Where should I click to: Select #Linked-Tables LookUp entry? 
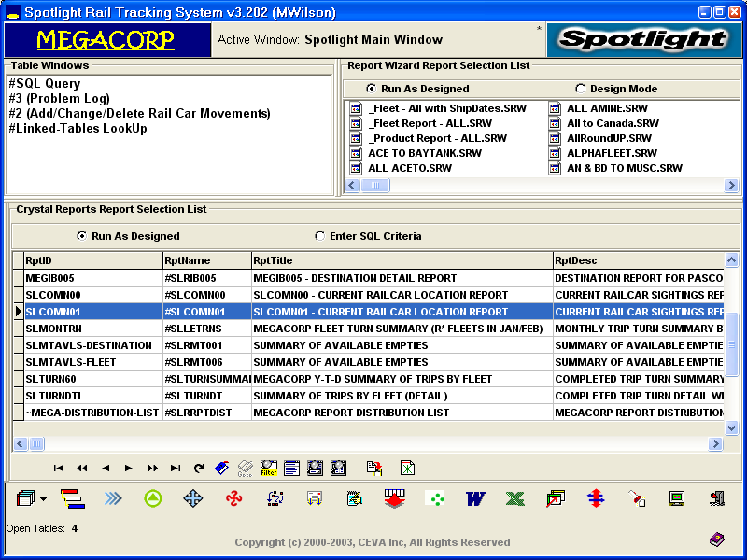tap(78, 129)
